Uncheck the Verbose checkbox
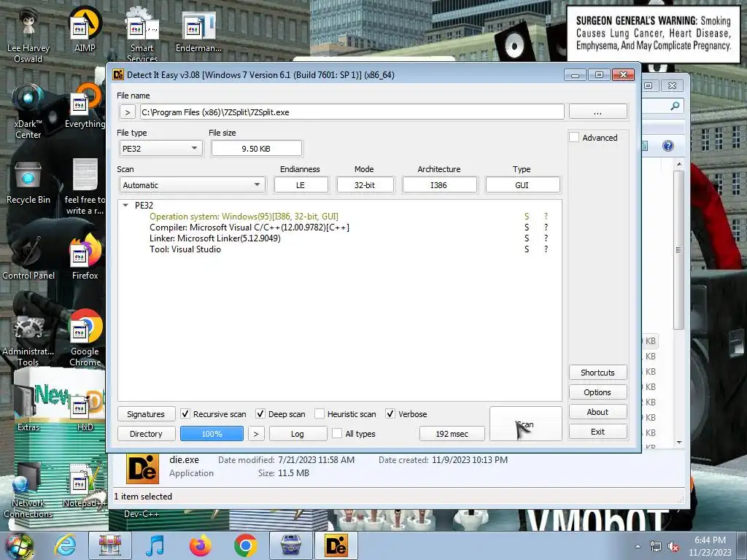 point(390,414)
